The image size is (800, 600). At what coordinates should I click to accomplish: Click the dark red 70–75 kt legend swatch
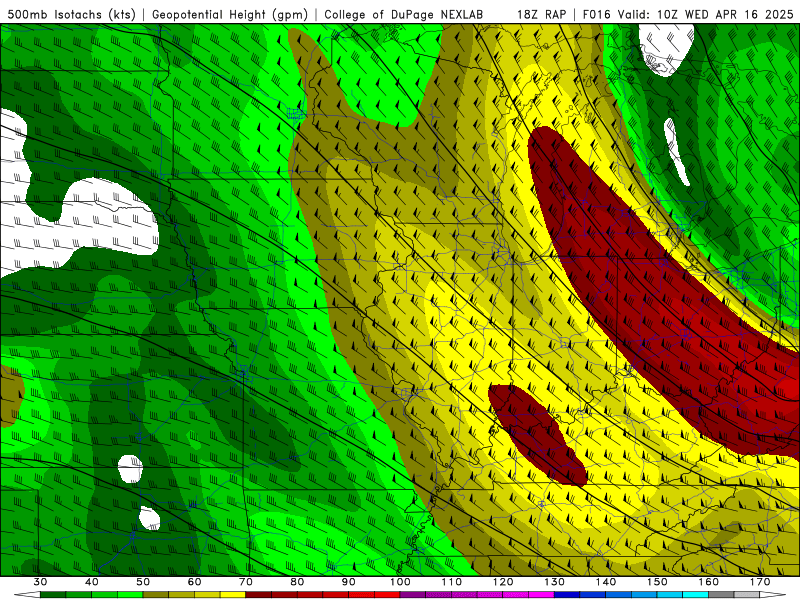pyautogui.click(x=259, y=595)
